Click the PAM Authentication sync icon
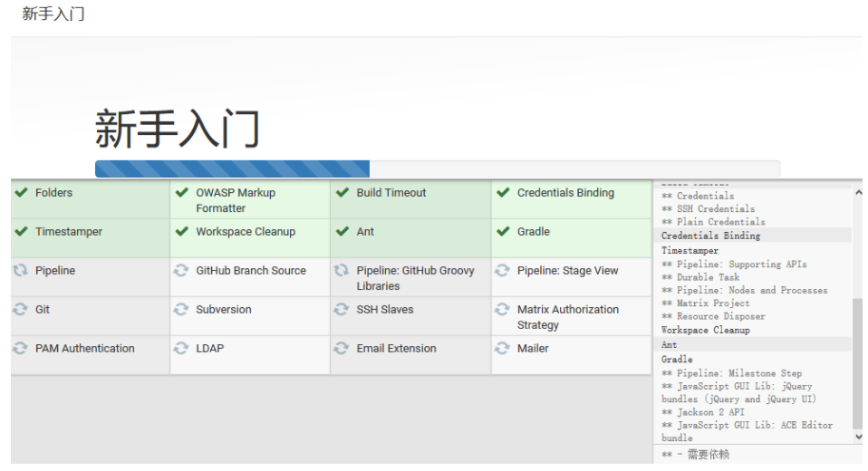 (x=21, y=348)
